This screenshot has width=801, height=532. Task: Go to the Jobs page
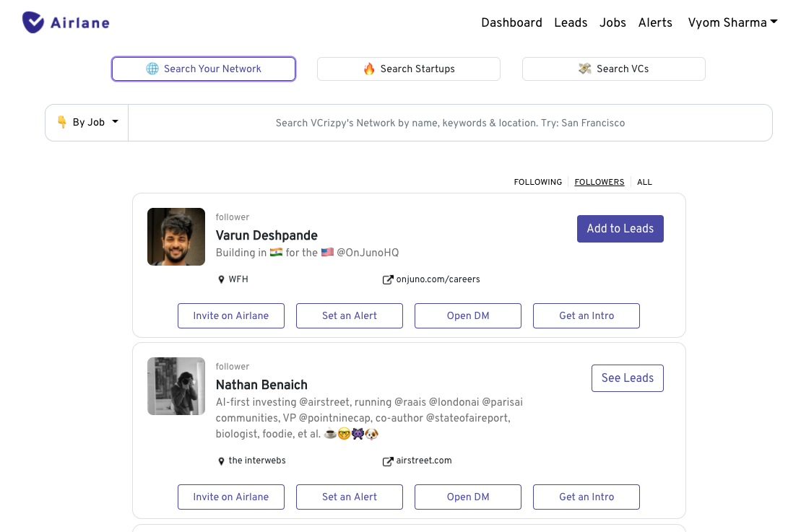(x=612, y=23)
